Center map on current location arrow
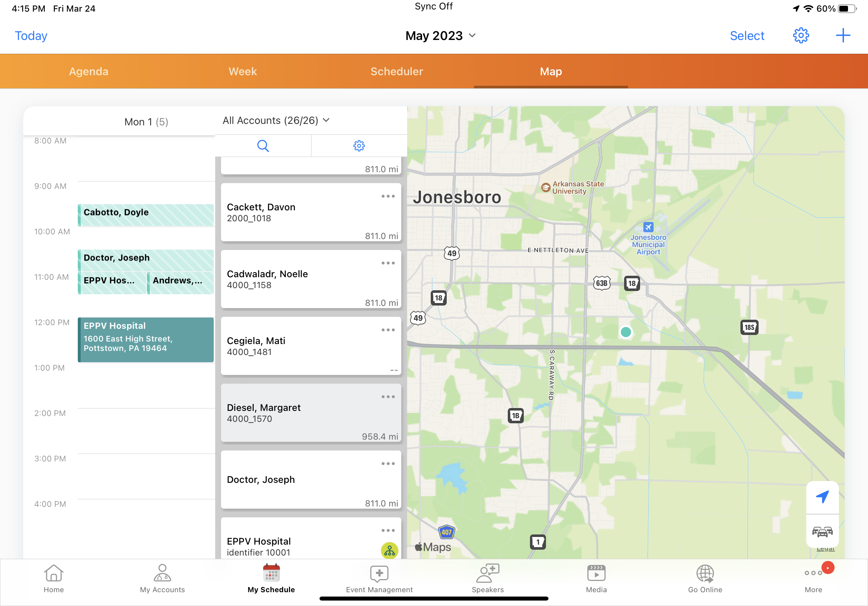Viewport: 868px width, 606px height. click(x=822, y=497)
